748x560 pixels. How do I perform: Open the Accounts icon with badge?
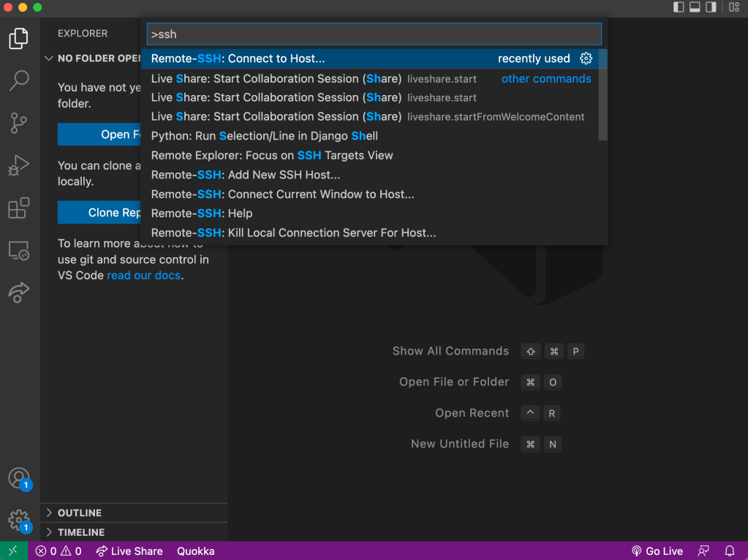pyautogui.click(x=19, y=479)
